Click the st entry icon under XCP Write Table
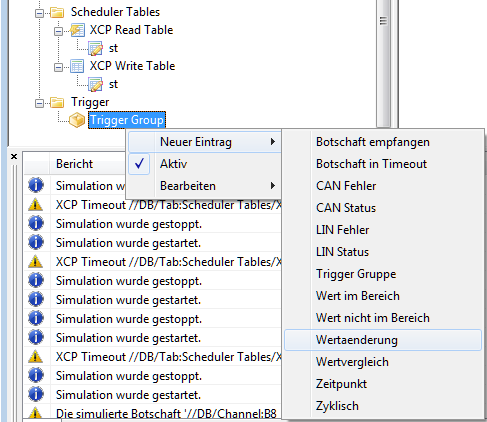This screenshot has height=422, width=487. point(96,84)
